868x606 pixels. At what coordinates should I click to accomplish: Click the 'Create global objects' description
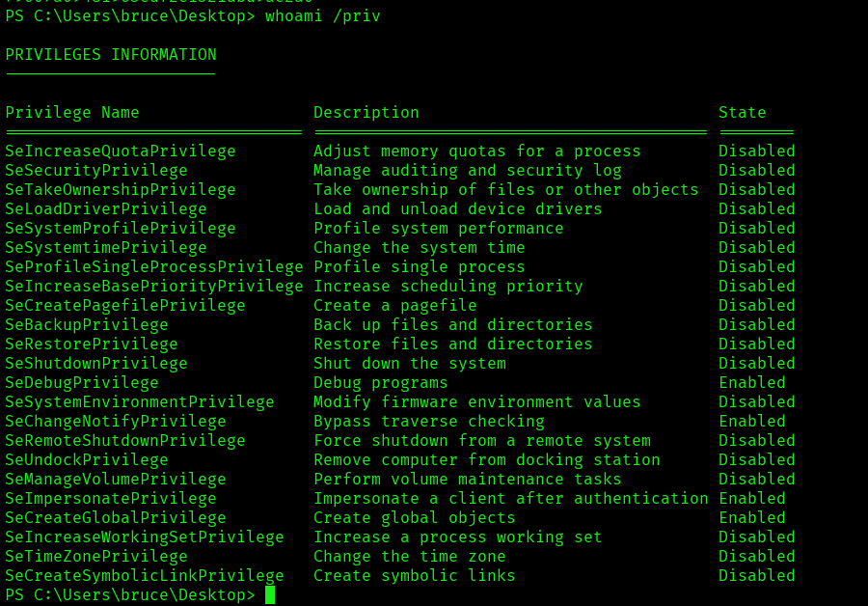click(x=415, y=518)
